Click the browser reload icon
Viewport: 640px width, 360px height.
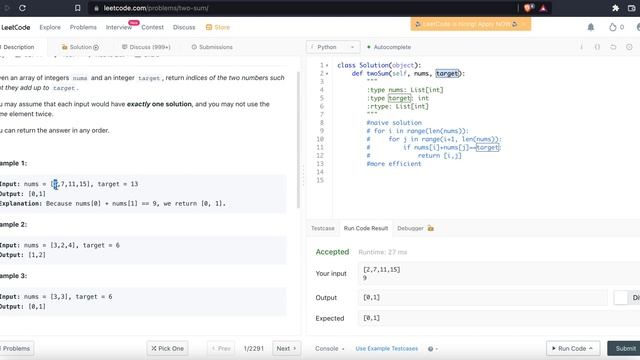(x=22, y=8)
